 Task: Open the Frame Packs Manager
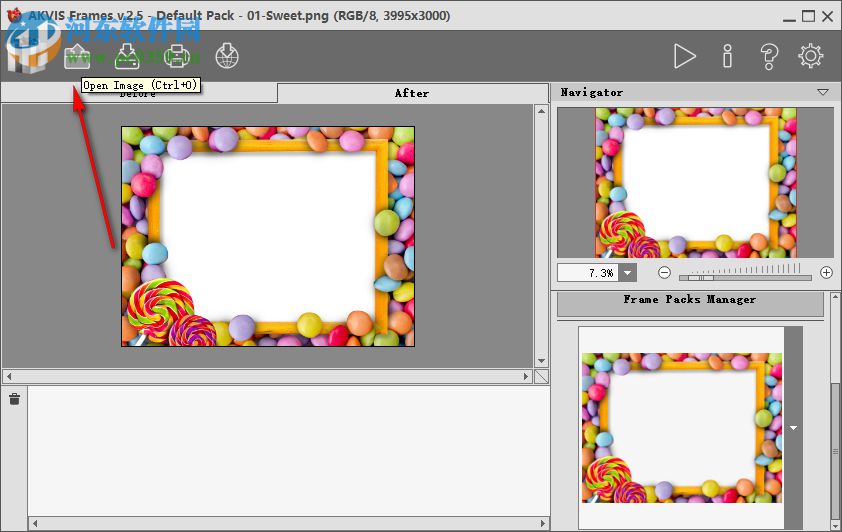tap(690, 304)
